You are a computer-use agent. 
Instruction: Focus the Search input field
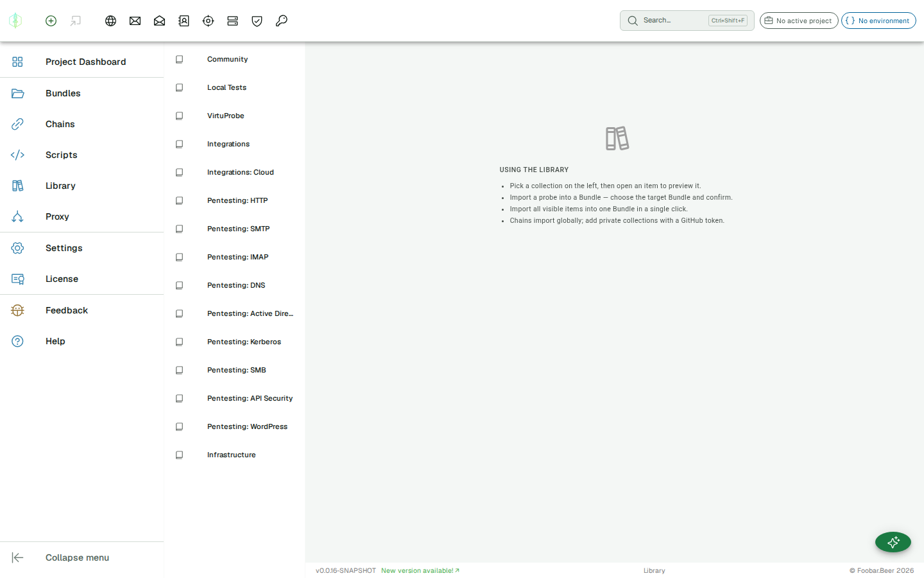point(687,21)
